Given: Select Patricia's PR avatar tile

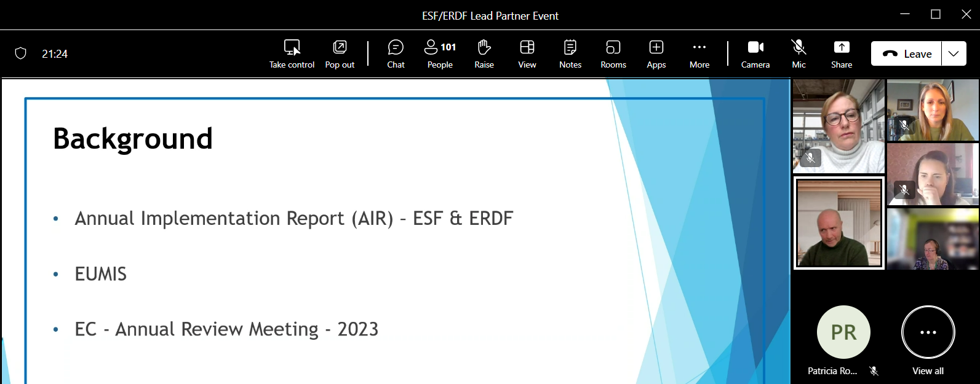Looking at the screenshot, I should tap(843, 332).
